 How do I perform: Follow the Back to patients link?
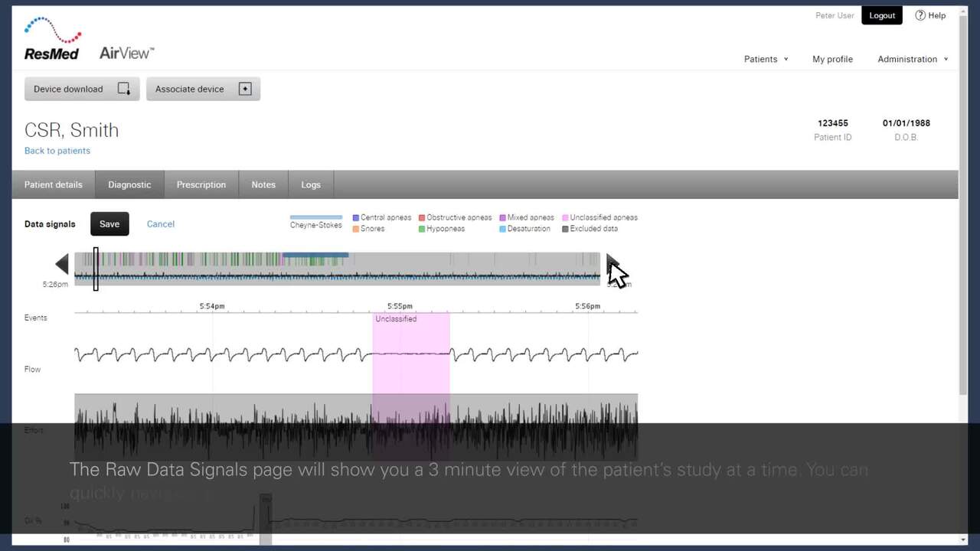(x=57, y=151)
